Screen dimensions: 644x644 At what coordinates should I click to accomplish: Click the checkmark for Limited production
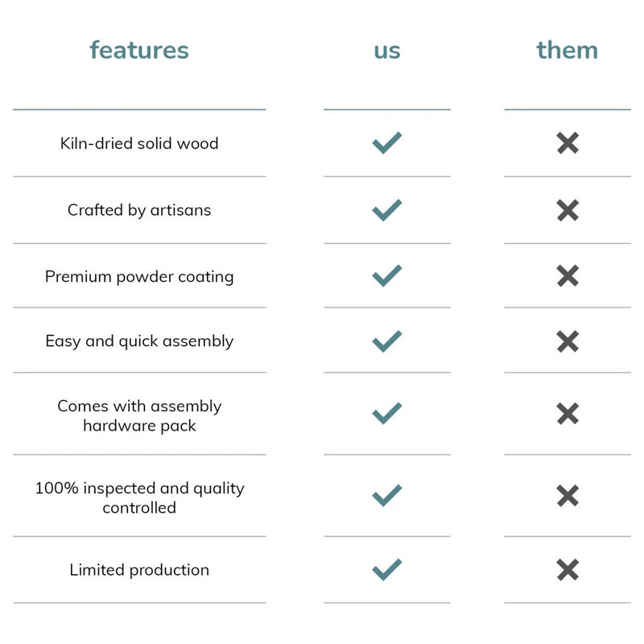point(386,570)
